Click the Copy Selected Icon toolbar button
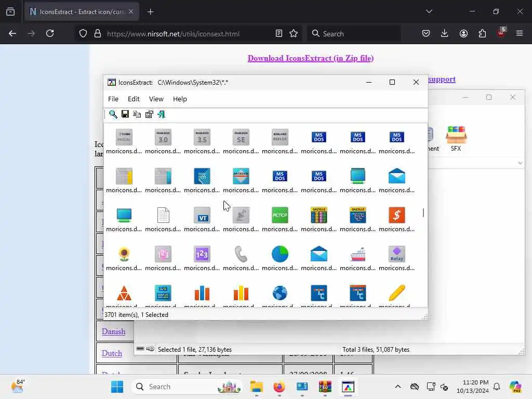The image size is (532, 399). coord(137,114)
